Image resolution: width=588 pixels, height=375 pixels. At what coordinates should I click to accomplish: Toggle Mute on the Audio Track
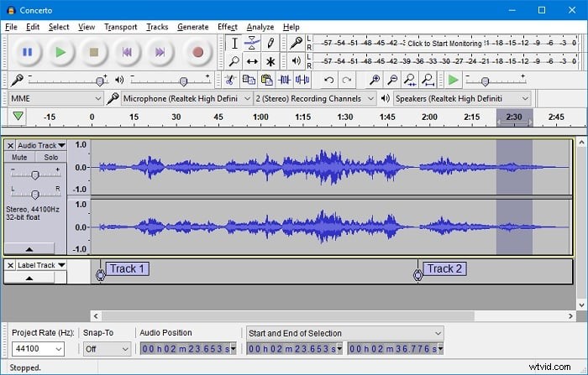point(19,158)
